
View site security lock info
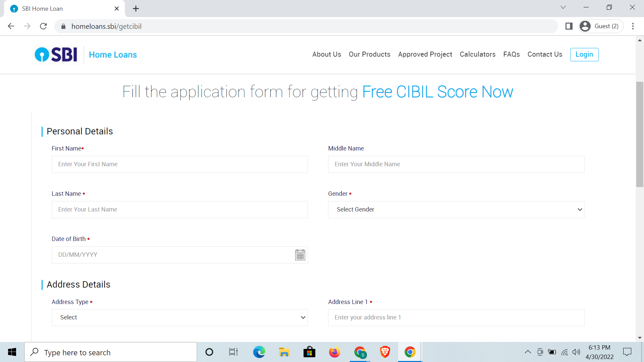63,26
